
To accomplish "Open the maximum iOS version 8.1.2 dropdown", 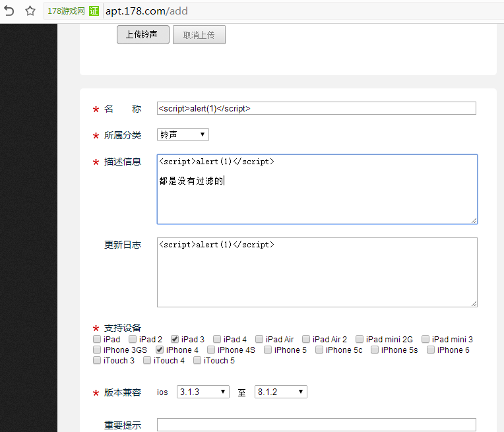I will point(281,392).
